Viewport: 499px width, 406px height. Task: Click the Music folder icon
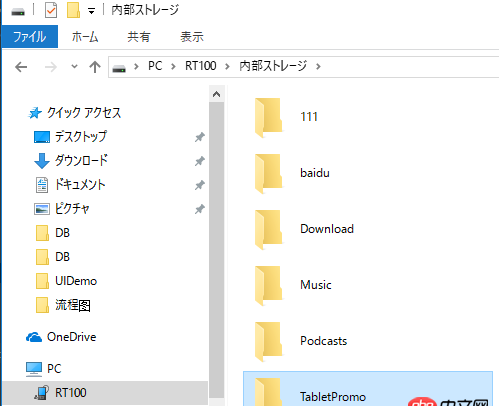tap(269, 286)
